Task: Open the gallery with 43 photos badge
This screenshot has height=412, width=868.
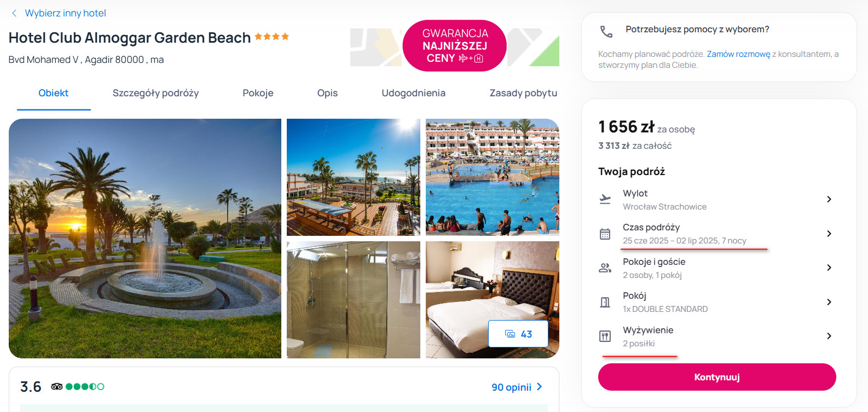Action: [x=518, y=334]
